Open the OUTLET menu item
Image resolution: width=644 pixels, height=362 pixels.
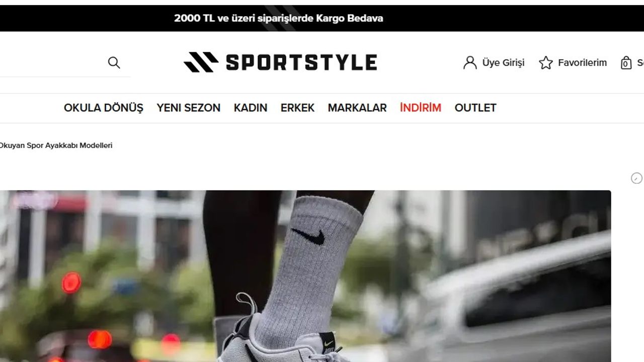(x=475, y=108)
